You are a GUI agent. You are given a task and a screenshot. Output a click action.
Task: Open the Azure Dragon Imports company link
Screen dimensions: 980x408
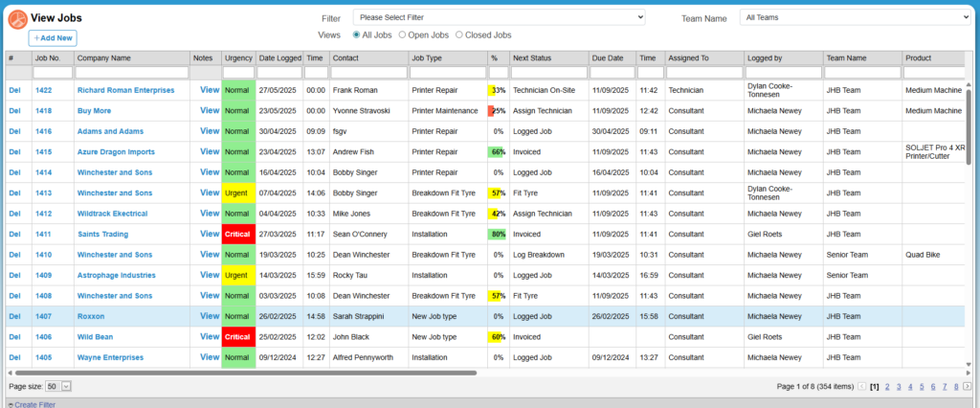[116, 152]
